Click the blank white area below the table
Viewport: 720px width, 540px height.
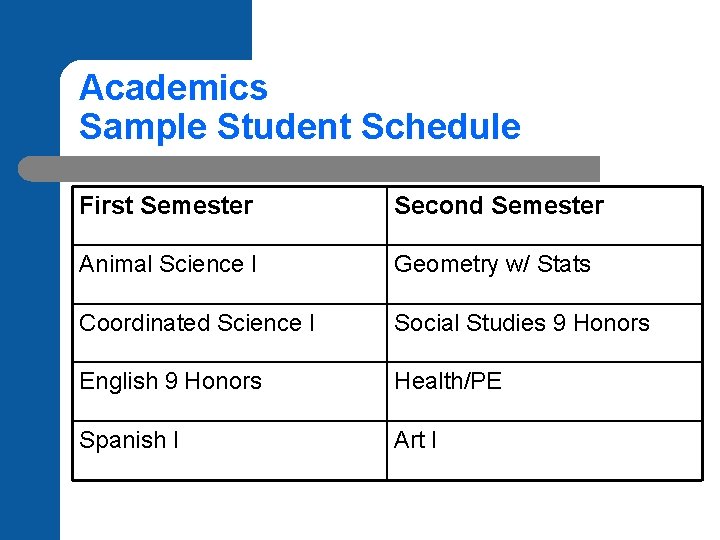click(x=390, y=510)
